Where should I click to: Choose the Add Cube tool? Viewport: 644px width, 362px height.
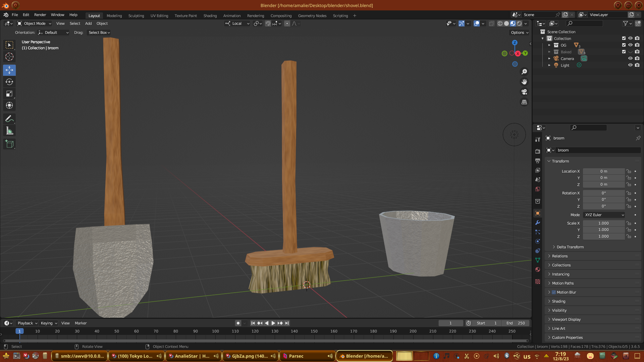[9, 144]
